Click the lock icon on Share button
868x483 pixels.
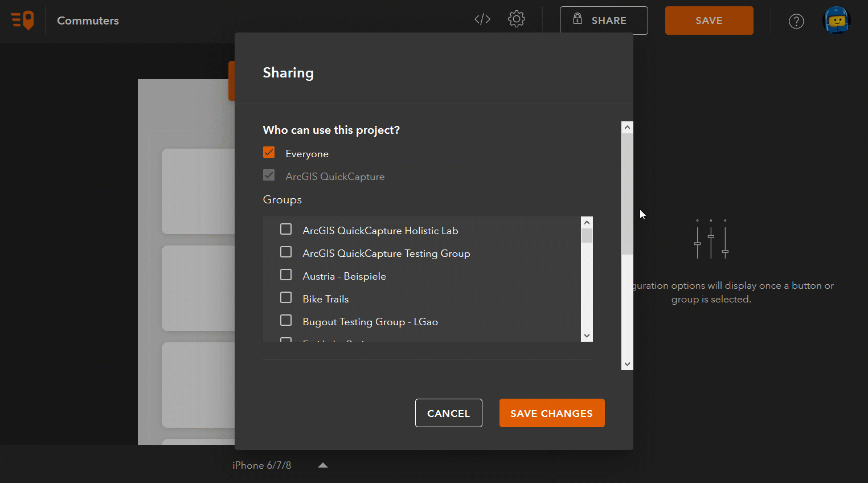[x=578, y=18]
